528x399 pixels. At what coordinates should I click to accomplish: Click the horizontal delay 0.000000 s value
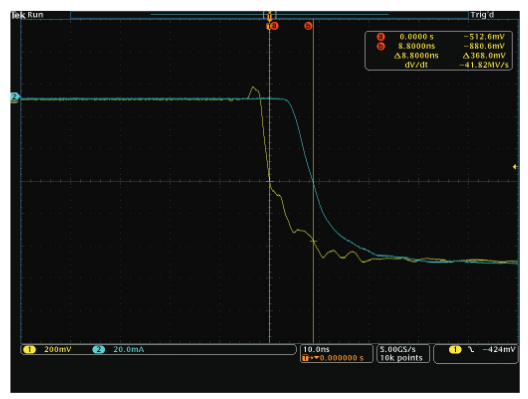pos(341,358)
